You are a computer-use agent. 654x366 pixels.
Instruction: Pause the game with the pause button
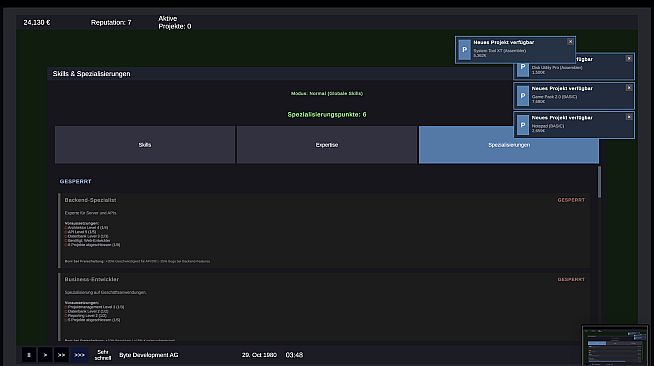click(29, 355)
